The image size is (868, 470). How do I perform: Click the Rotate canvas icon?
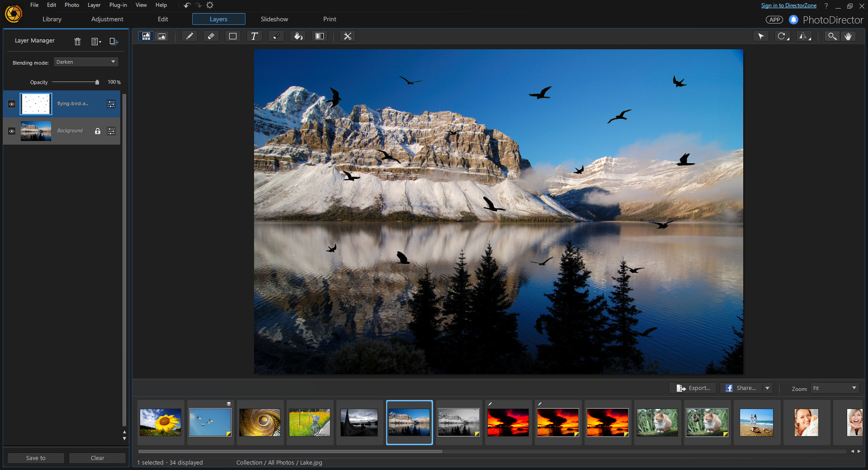(782, 36)
